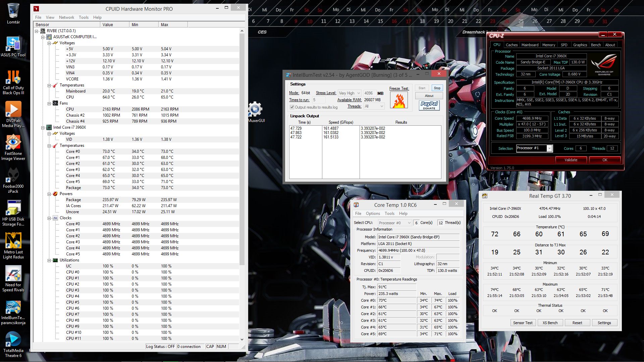This screenshot has width=644, height=362.
Task: Open IntelBurnTest parancsikonja shortcut
Action: click(13, 312)
